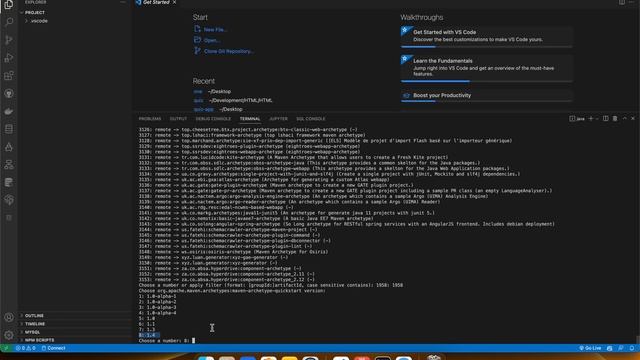Click the New File link
Screen dimensions: 640x360
coord(215,29)
